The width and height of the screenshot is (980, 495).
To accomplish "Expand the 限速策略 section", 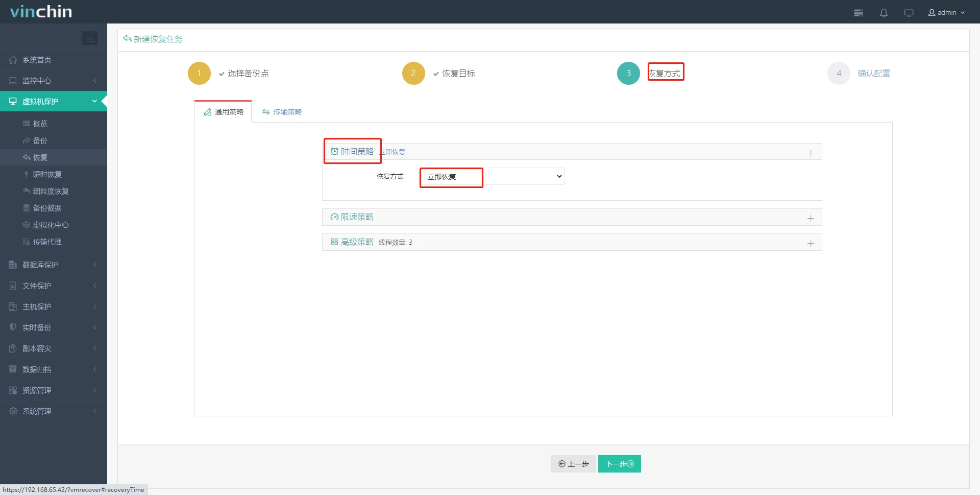I will tap(572, 217).
